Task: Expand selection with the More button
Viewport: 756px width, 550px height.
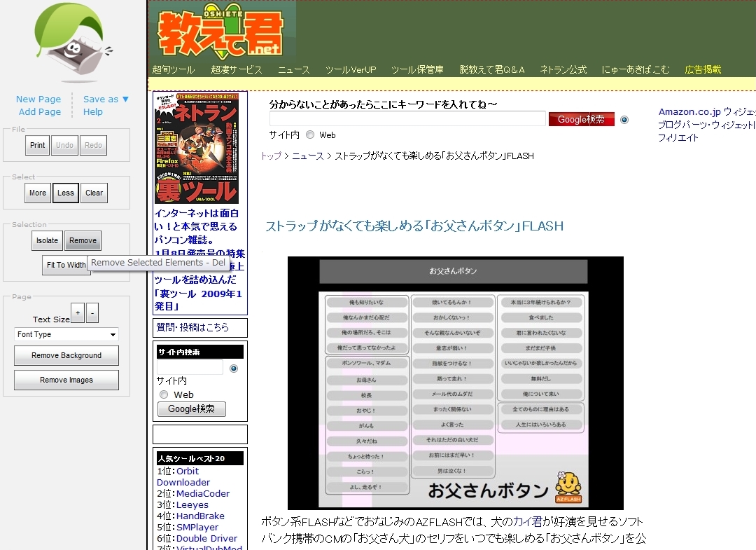Action: pos(38,193)
